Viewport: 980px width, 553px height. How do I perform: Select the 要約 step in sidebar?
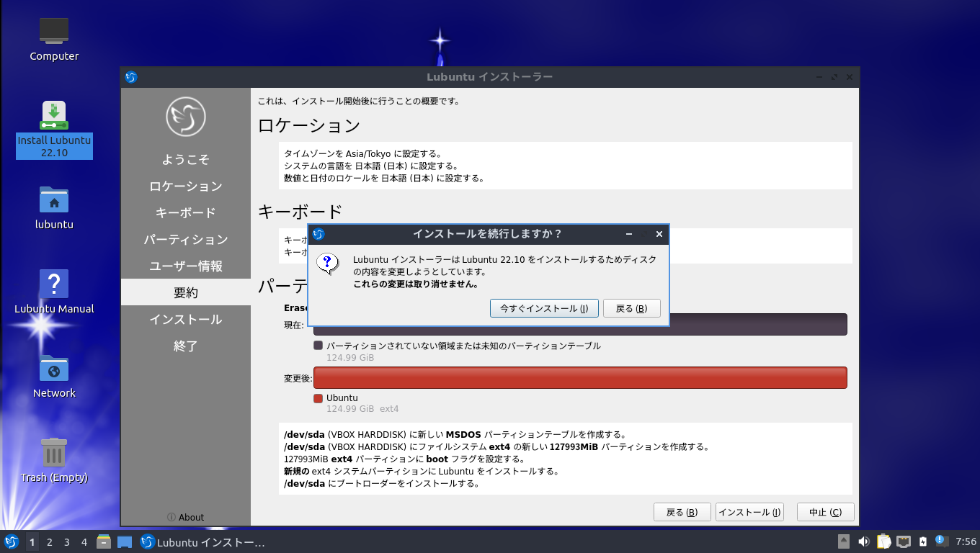[186, 293]
